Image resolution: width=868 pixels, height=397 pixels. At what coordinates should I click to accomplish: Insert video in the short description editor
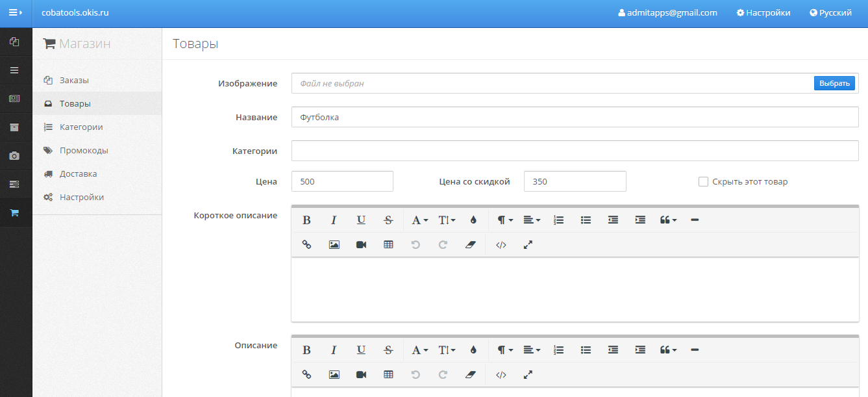click(x=361, y=245)
